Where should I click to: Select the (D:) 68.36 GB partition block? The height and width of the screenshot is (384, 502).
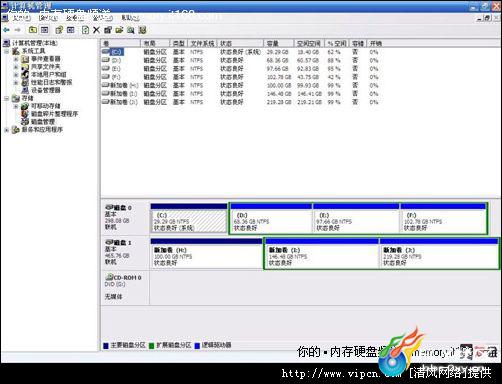point(271,218)
